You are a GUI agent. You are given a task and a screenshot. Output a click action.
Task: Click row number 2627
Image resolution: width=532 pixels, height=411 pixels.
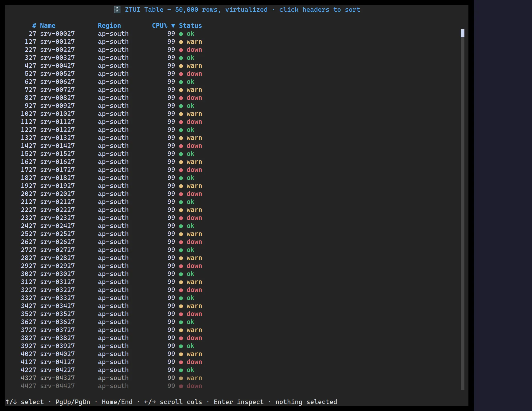[x=29, y=242]
